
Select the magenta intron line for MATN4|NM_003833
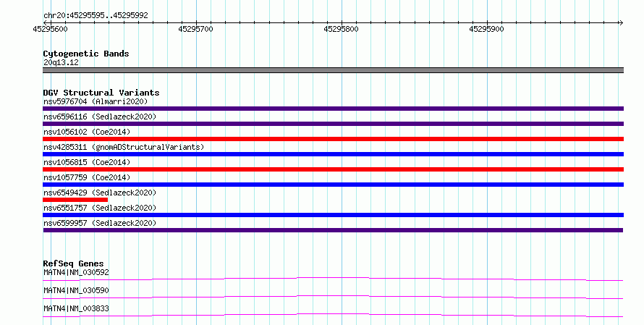(333, 315)
